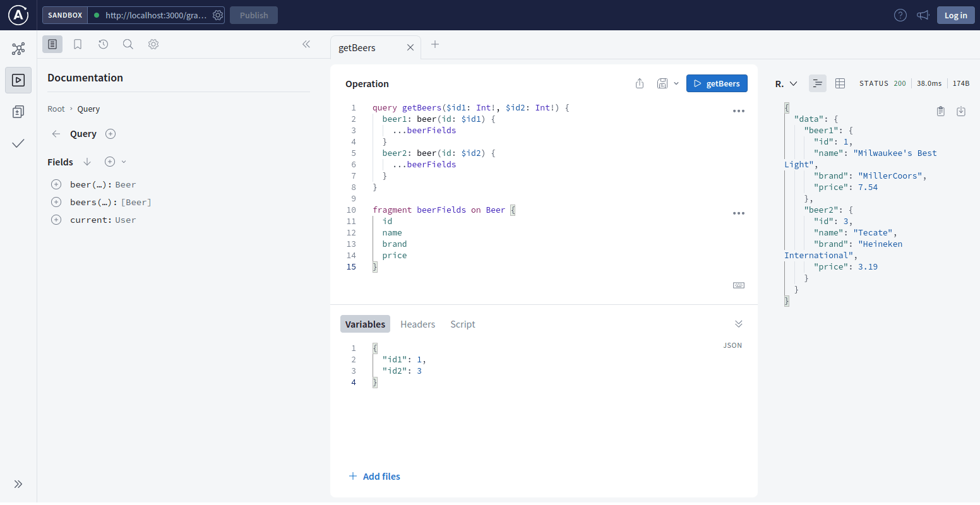Click Add files link
This screenshot has height=505, width=980.
(x=374, y=476)
